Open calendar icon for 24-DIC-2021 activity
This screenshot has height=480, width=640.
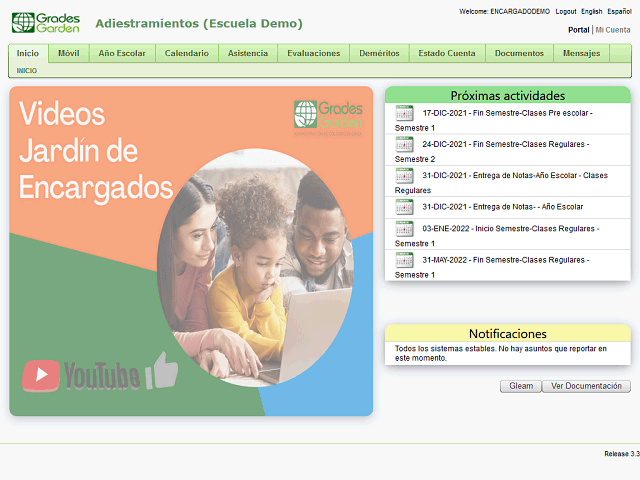[x=404, y=144]
